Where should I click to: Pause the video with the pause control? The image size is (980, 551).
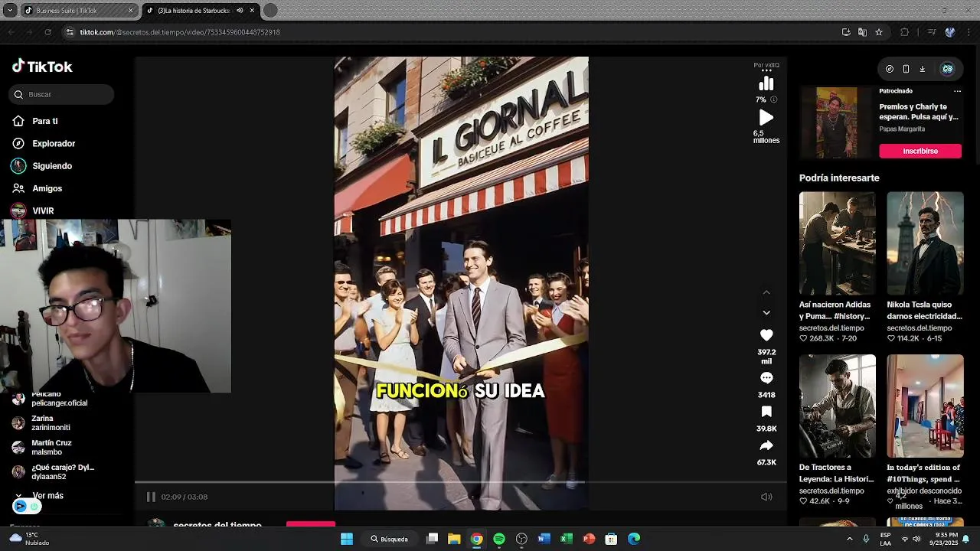coord(151,497)
